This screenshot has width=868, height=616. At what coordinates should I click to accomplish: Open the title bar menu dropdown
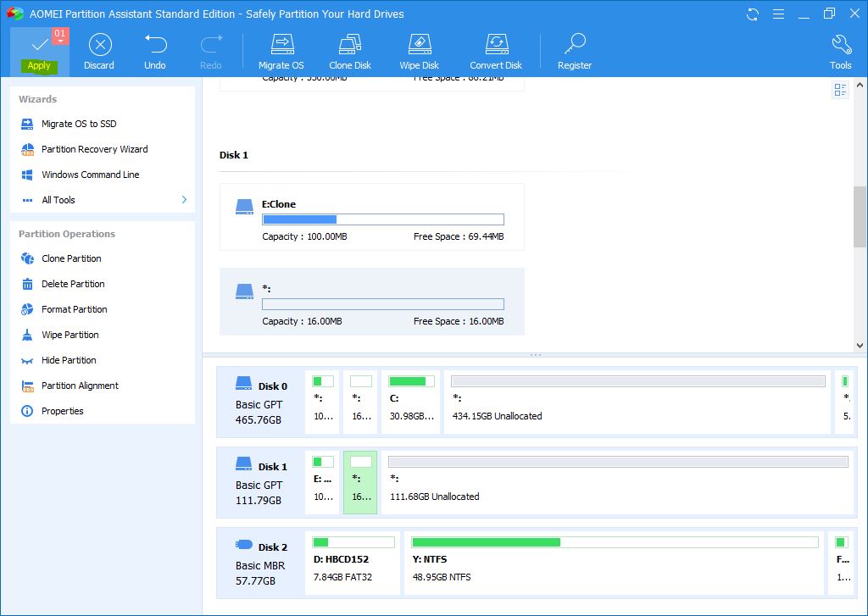pos(776,14)
